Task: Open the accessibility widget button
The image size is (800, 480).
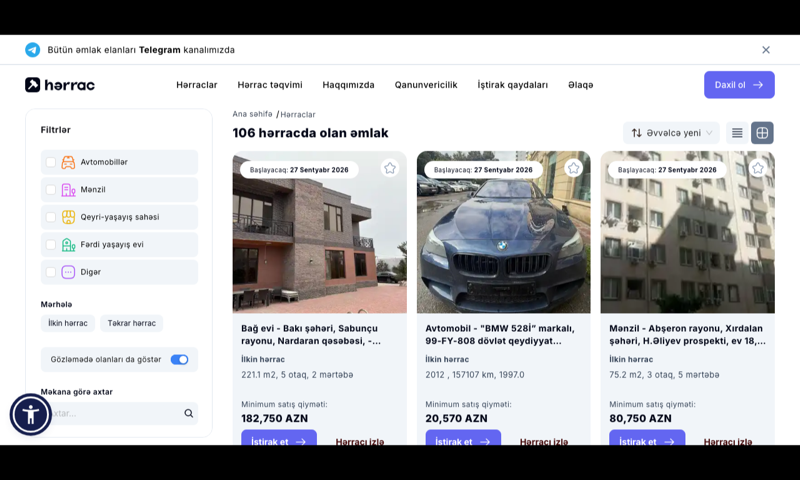Action: pyautogui.click(x=31, y=414)
